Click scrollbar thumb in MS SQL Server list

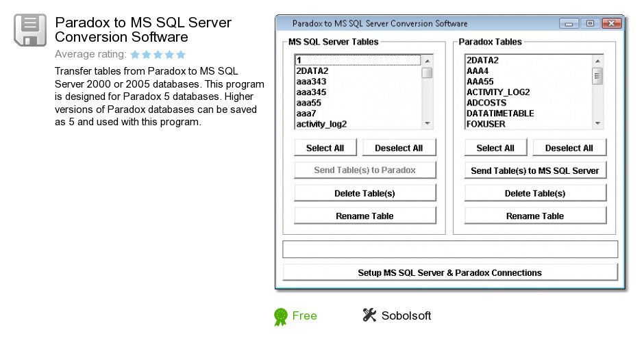click(427, 73)
